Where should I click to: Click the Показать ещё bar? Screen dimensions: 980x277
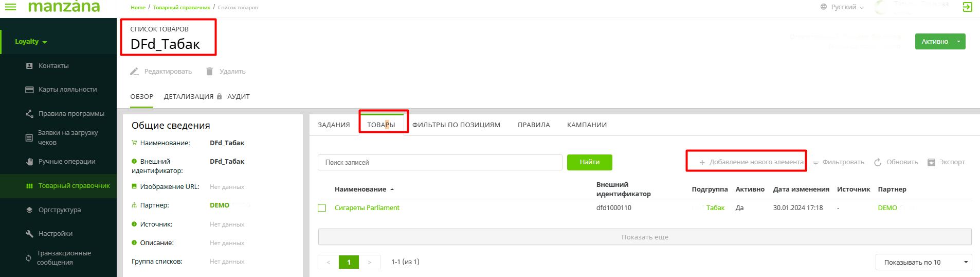(644, 237)
